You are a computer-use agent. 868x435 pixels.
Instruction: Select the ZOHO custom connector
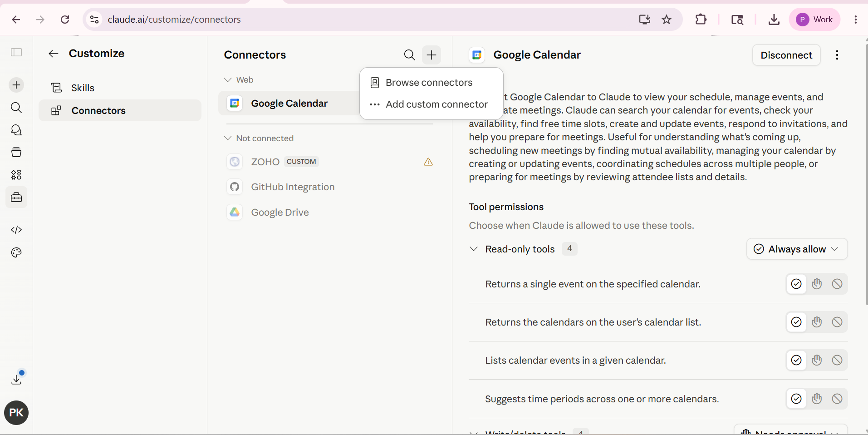tap(329, 162)
